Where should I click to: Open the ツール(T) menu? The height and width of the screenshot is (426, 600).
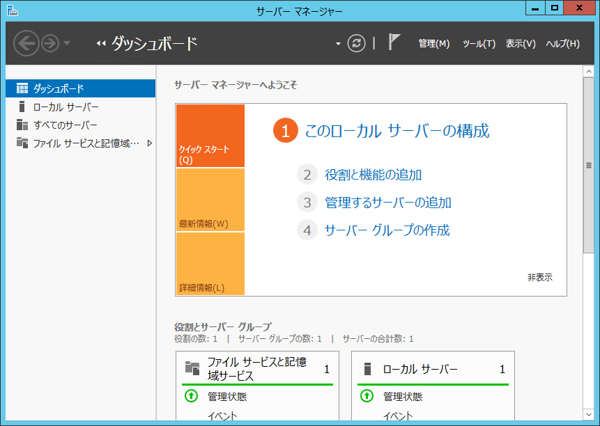click(x=479, y=44)
